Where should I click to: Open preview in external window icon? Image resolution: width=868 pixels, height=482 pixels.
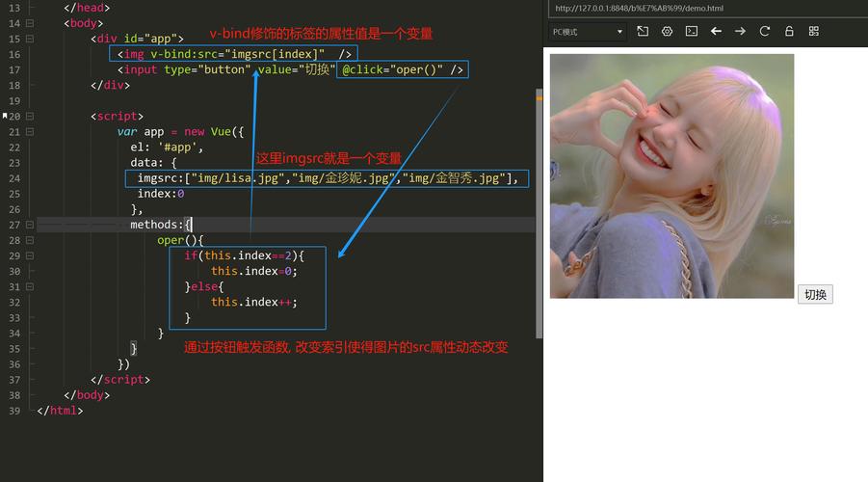[x=643, y=31]
